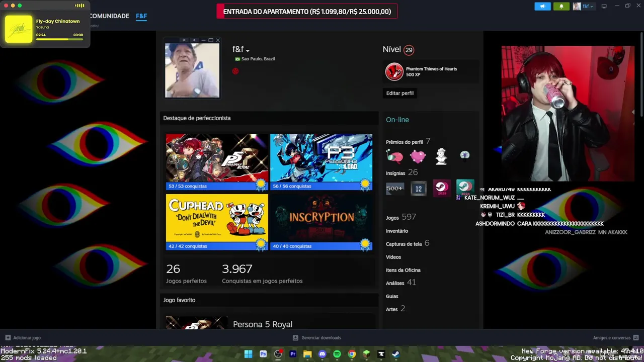Open Steam from the taskbar

pos(396,354)
